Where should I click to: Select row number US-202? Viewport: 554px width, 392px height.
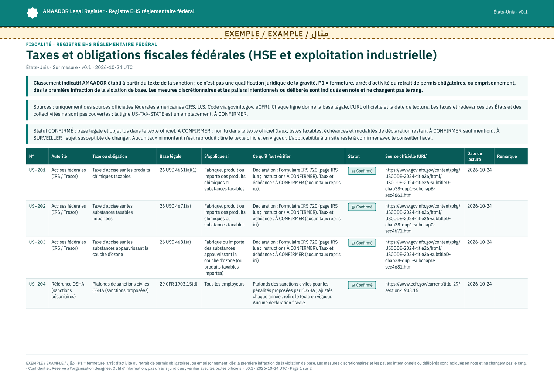click(x=37, y=206)
